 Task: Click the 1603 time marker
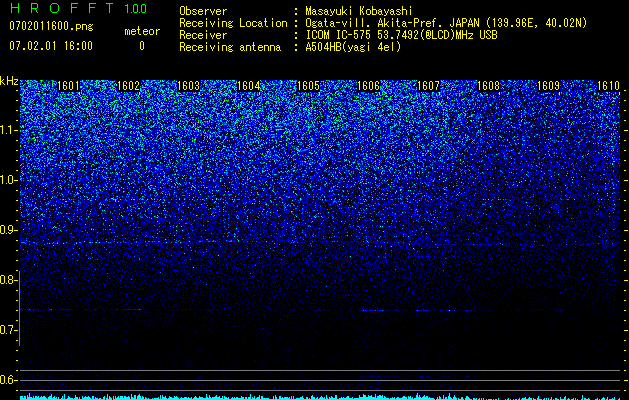189,86
